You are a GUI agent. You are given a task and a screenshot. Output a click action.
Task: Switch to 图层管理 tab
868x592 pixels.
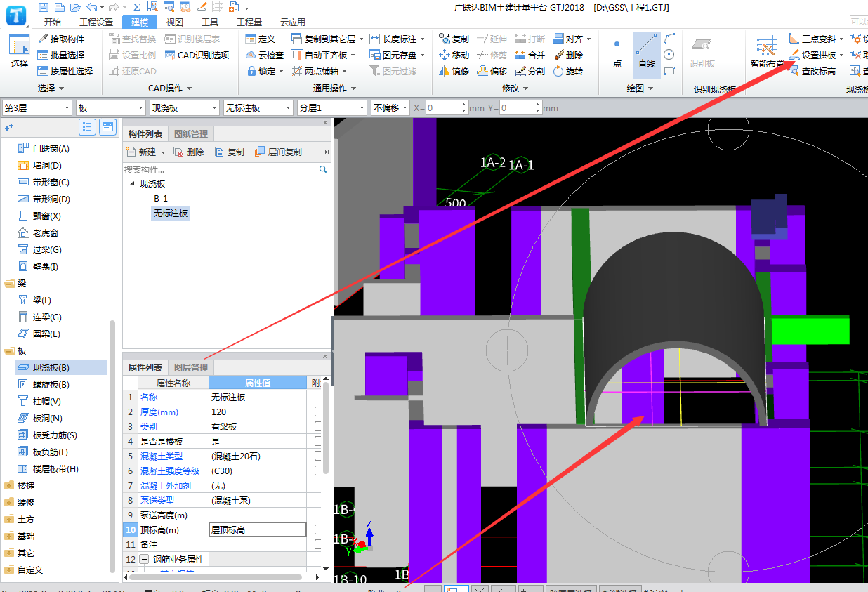tap(190, 368)
